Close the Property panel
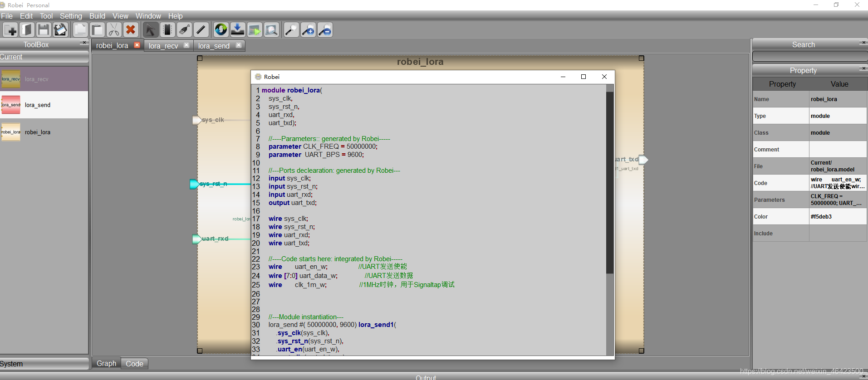Image resolution: width=868 pixels, height=380 pixels. [863, 68]
